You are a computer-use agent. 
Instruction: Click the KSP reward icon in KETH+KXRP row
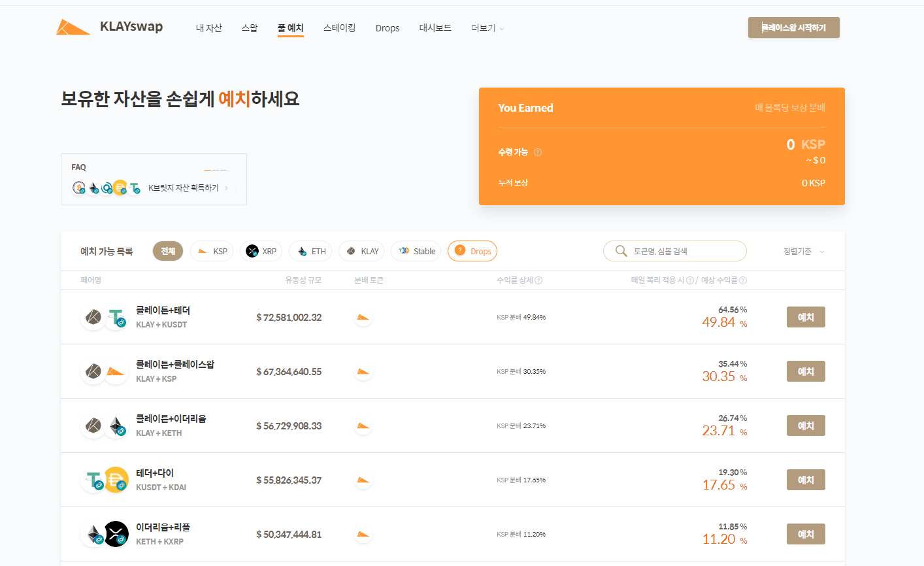363,535
